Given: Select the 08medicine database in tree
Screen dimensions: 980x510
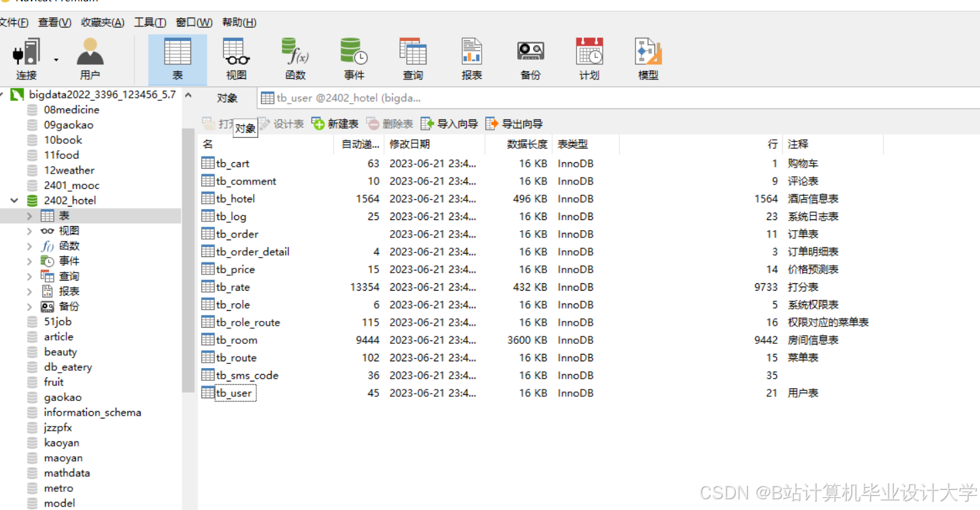Looking at the screenshot, I should (x=71, y=110).
